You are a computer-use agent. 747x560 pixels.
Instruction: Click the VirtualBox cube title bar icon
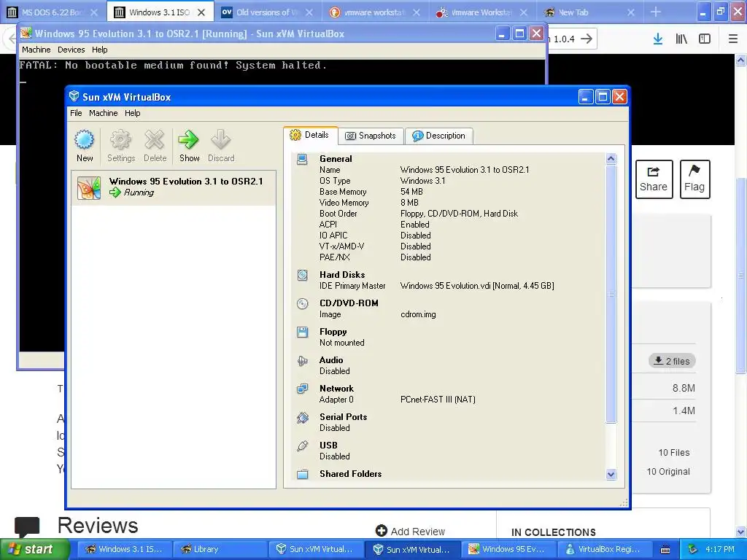click(74, 97)
